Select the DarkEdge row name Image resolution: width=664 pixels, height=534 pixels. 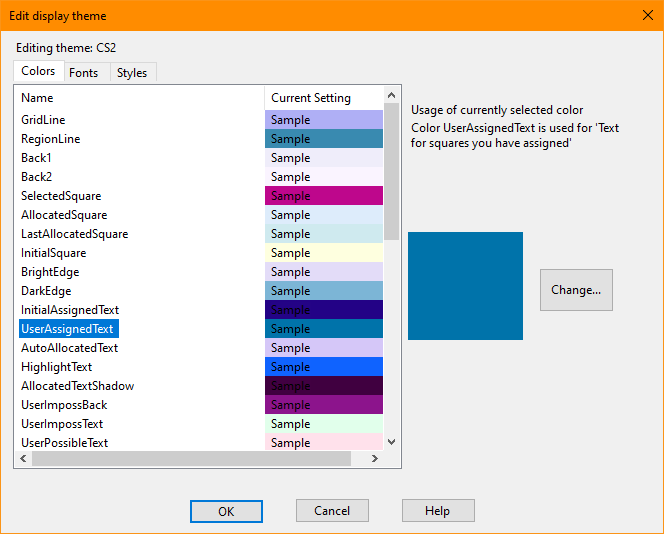[x=46, y=291]
